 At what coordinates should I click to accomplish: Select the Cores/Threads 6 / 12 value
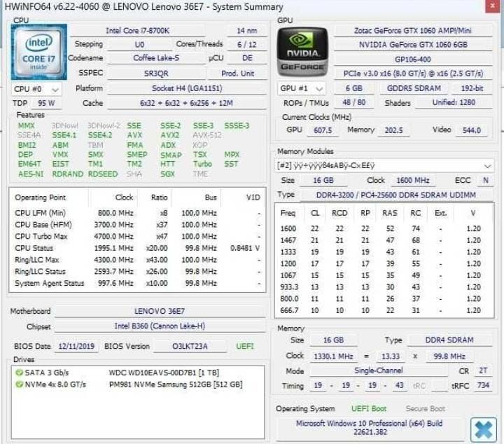[247, 45]
